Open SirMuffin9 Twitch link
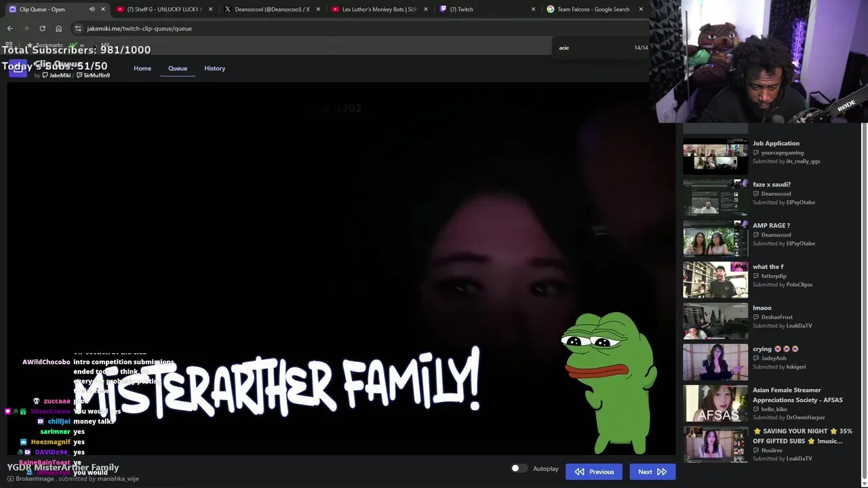The image size is (868, 488). [x=93, y=75]
